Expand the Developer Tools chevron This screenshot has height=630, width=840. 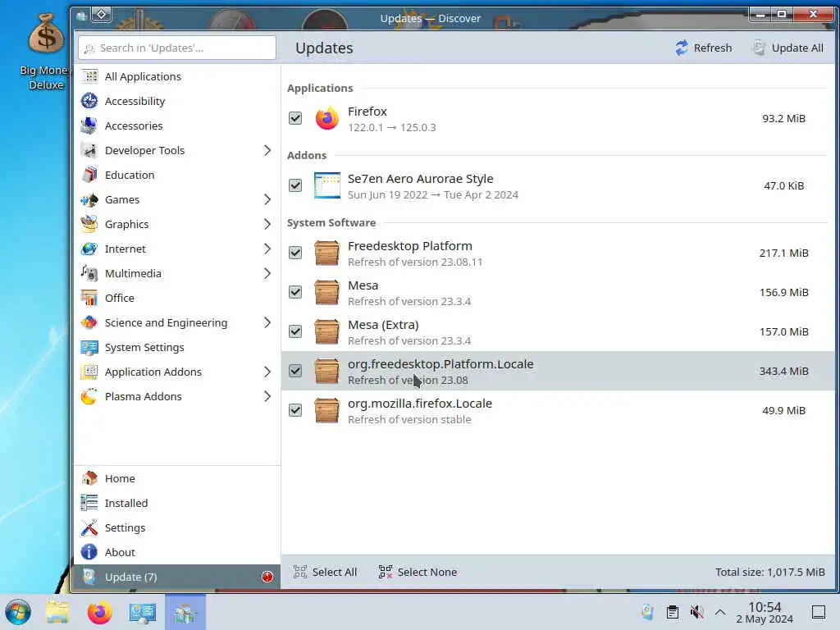pos(267,151)
